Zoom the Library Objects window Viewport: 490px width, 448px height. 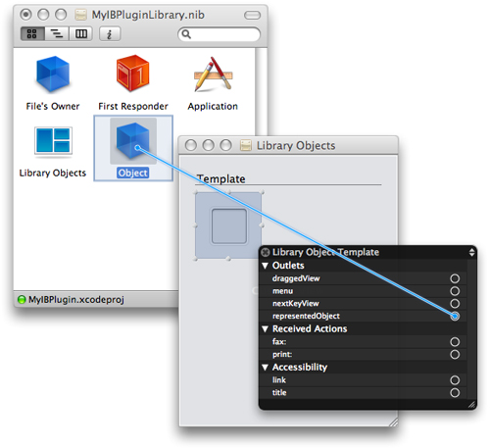(225, 145)
